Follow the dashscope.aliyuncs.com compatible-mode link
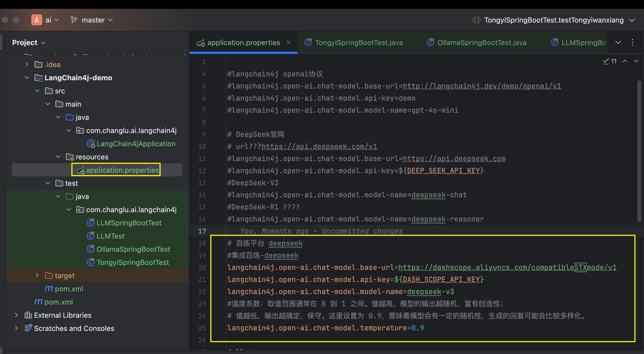Viewport: 644px width, 354px height. point(507,267)
